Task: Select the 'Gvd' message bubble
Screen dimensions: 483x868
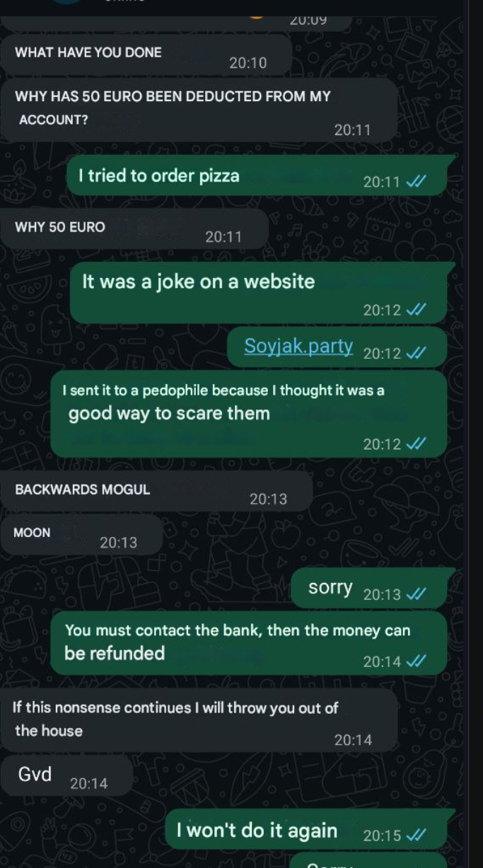Action: [66, 775]
